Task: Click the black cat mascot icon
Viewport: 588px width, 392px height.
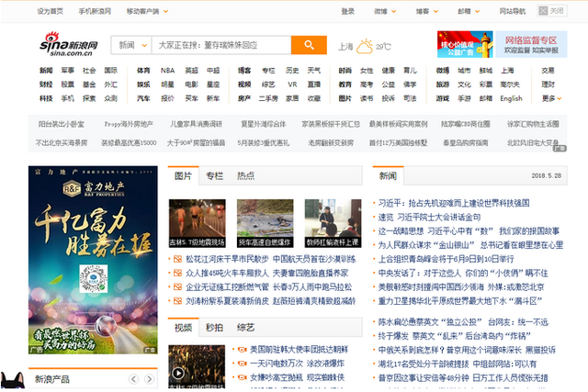Action: (12, 380)
